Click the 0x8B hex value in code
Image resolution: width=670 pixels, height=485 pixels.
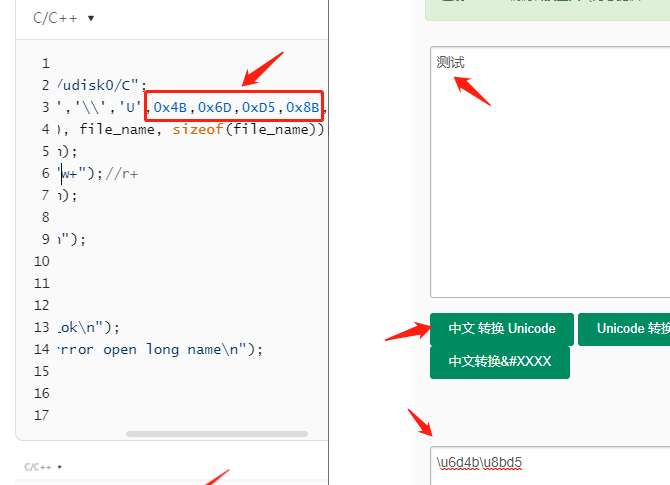303,107
